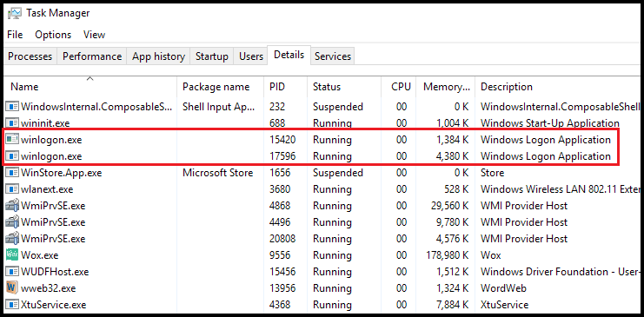
Task: Click the Suspended status of WinStore.App.exe
Action: click(x=338, y=173)
